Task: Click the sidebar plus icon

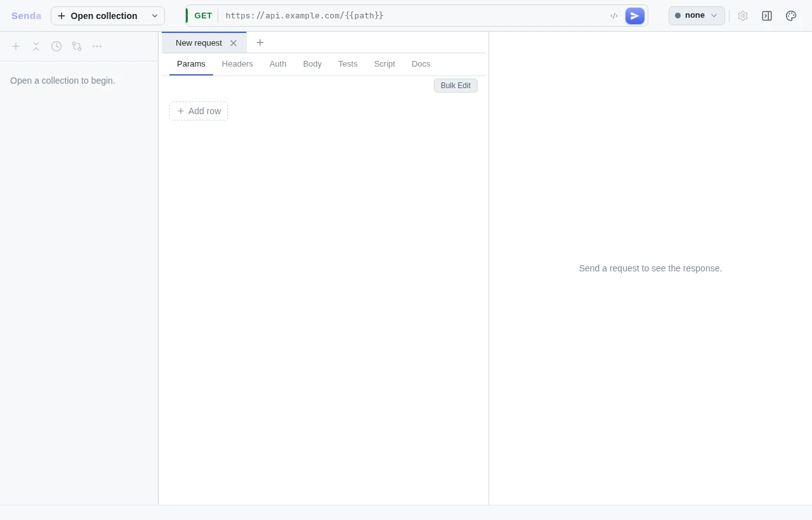Action: tap(16, 46)
